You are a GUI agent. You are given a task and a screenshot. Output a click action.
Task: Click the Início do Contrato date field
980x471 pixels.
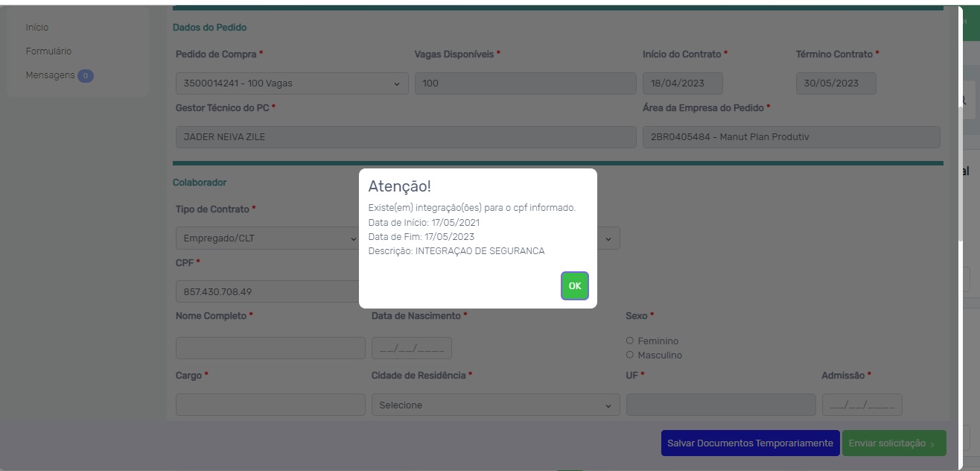tap(682, 83)
